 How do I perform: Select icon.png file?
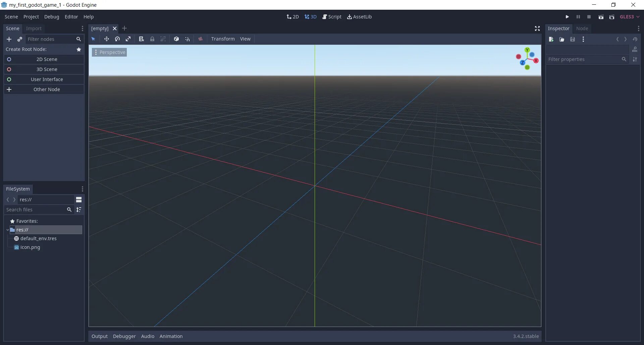click(x=30, y=247)
